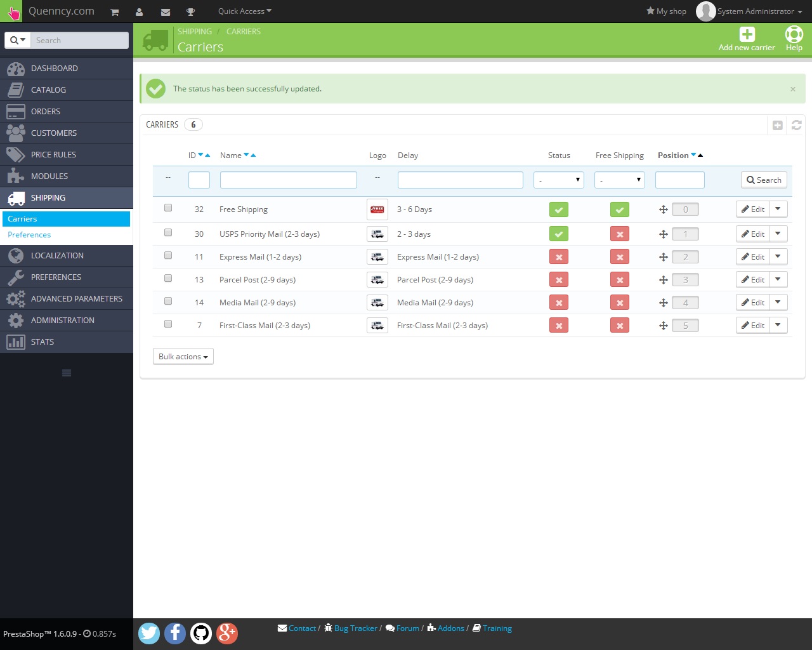Open the envelope messages icon in header
Image resolution: width=812 pixels, height=650 pixels.
tap(166, 12)
